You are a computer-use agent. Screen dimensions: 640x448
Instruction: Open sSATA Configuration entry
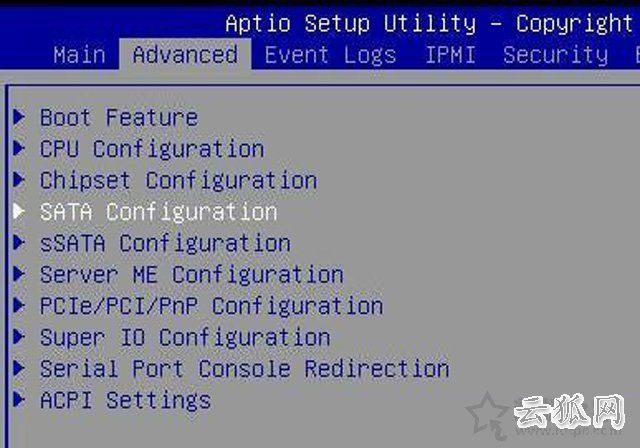click(x=165, y=243)
